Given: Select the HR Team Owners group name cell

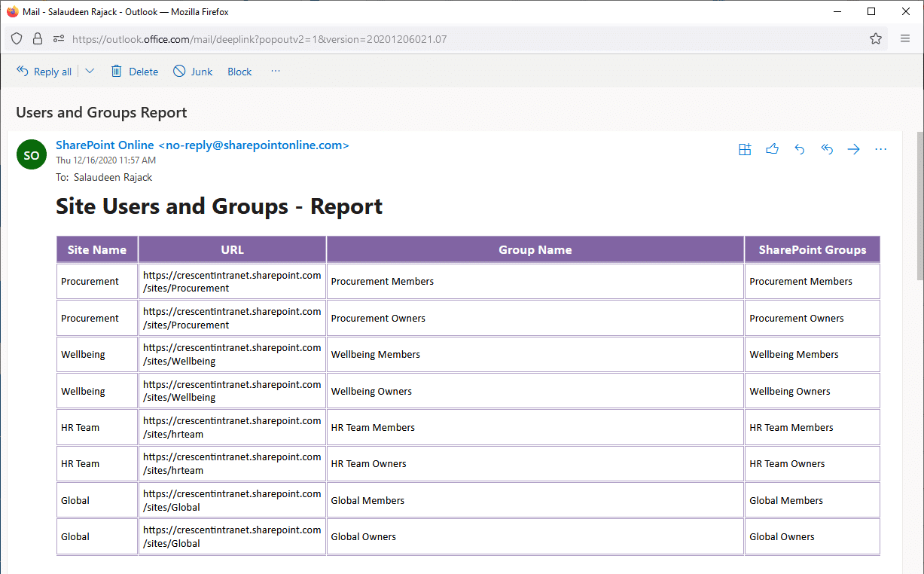Looking at the screenshot, I should tap(535, 463).
